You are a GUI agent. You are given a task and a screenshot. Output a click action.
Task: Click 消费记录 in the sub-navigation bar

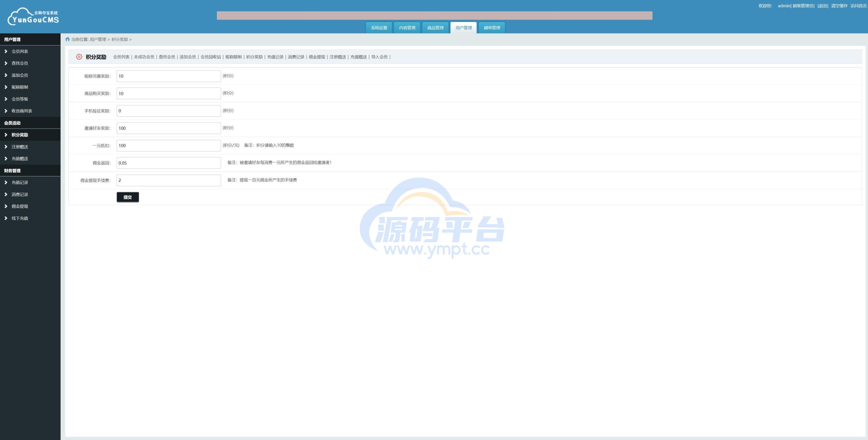pyautogui.click(x=296, y=57)
